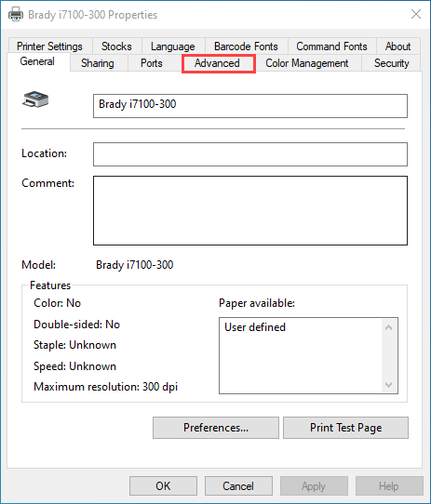Click the Cancel button
The height and width of the screenshot is (504, 431).
pyautogui.click(x=238, y=486)
